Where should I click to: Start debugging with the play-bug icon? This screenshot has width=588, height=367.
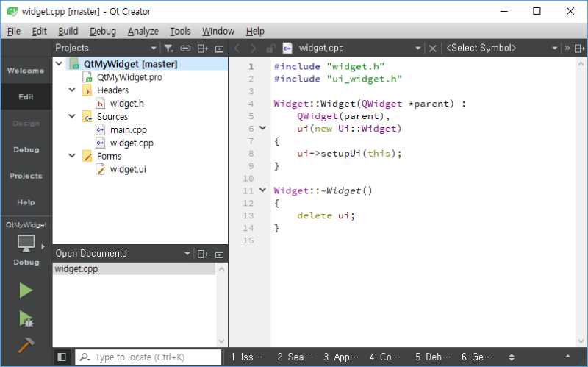(x=26, y=318)
